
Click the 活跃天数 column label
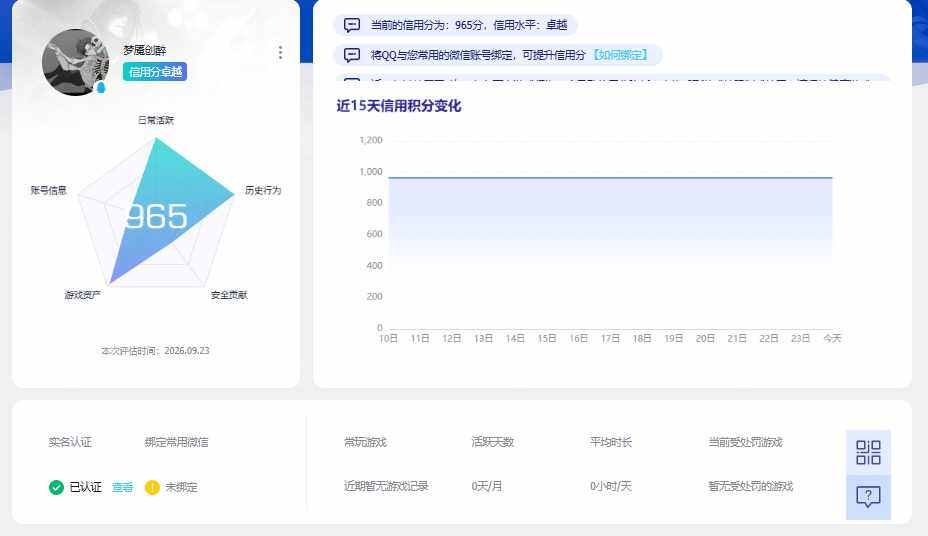click(x=492, y=442)
